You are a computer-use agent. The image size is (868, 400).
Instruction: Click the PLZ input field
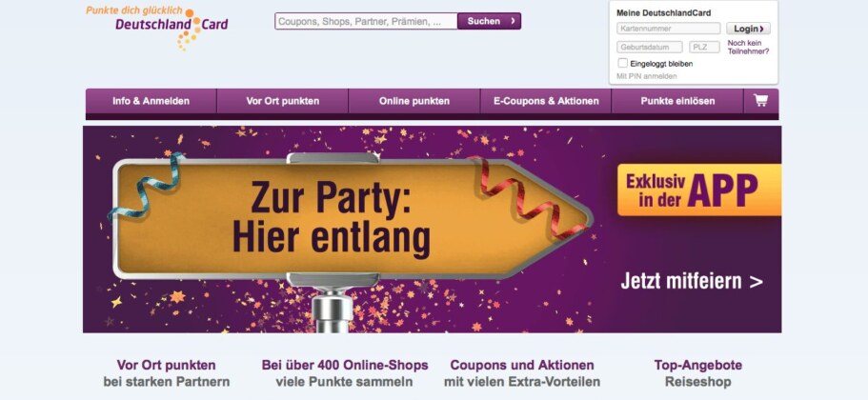[705, 47]
